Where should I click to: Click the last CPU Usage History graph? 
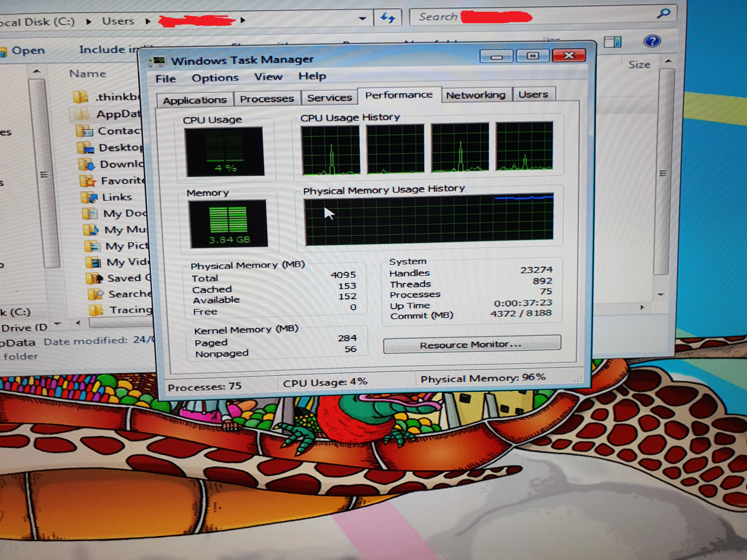tap(524, 146)
